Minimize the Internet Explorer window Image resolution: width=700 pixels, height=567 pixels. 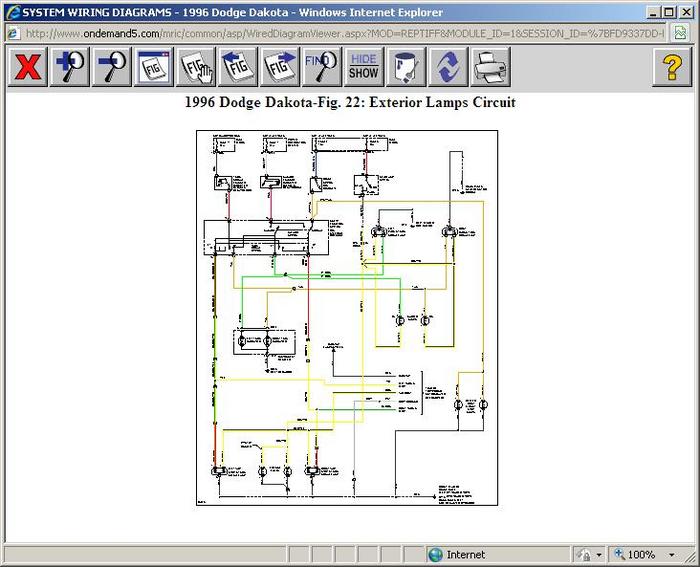pyautogui.click(x=654, y=12)
